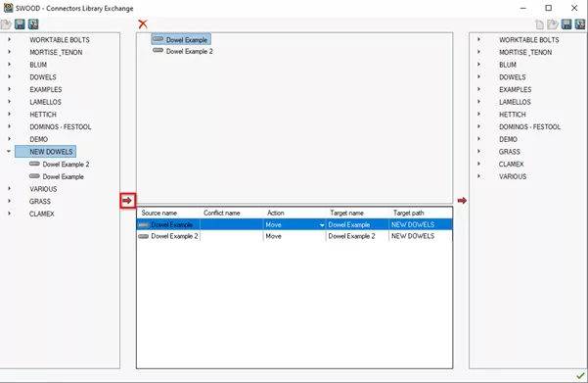Select MORTISE_TENON in the left library tree

pos(56,52)
